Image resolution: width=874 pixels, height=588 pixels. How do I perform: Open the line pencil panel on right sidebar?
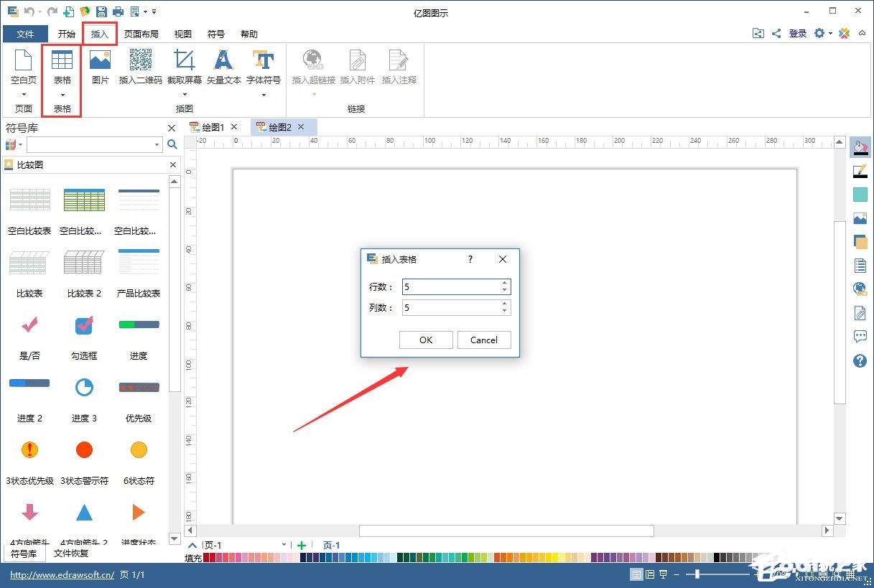click(860, 171)
